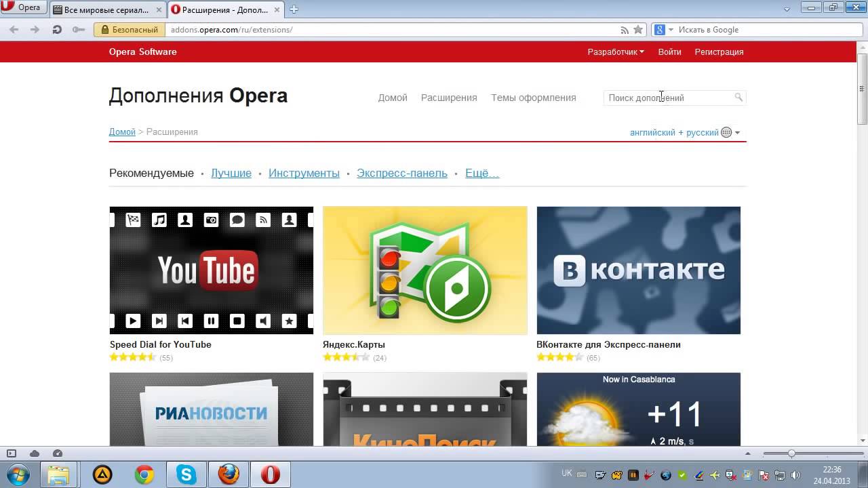Select the Лучшие category link
This screenshot has width=868, height=488.
[x=231, y=173]
